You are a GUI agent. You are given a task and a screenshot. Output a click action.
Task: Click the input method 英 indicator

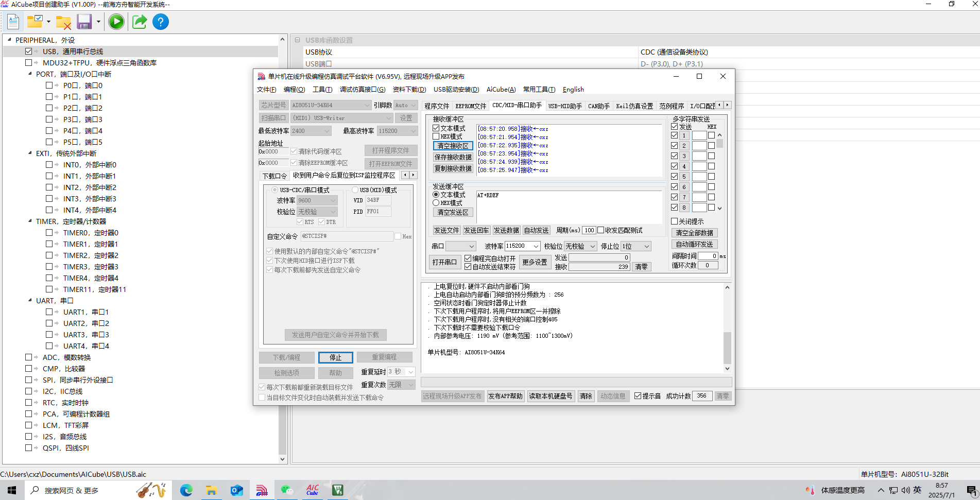click(x=917, y=490)
